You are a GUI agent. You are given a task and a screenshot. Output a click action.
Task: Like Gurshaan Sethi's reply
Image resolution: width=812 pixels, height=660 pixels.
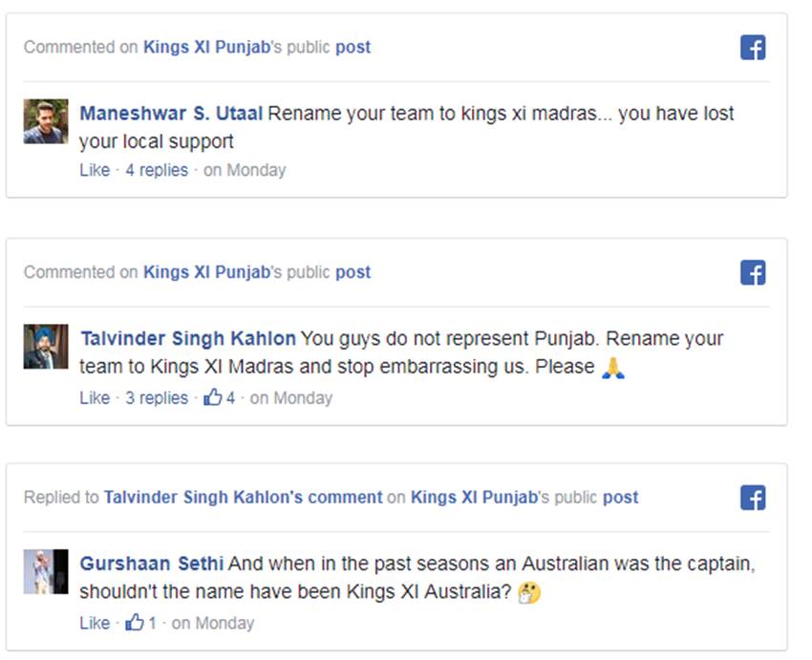click(95, 623)
